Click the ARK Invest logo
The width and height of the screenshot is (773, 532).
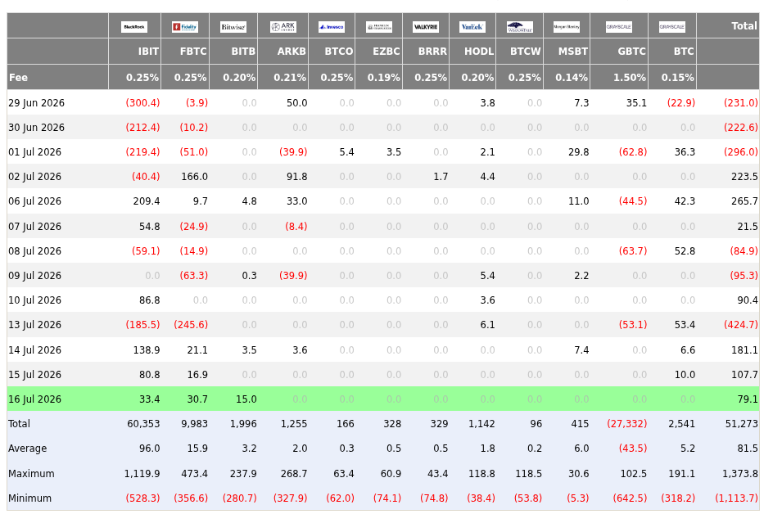pos(283,26)
